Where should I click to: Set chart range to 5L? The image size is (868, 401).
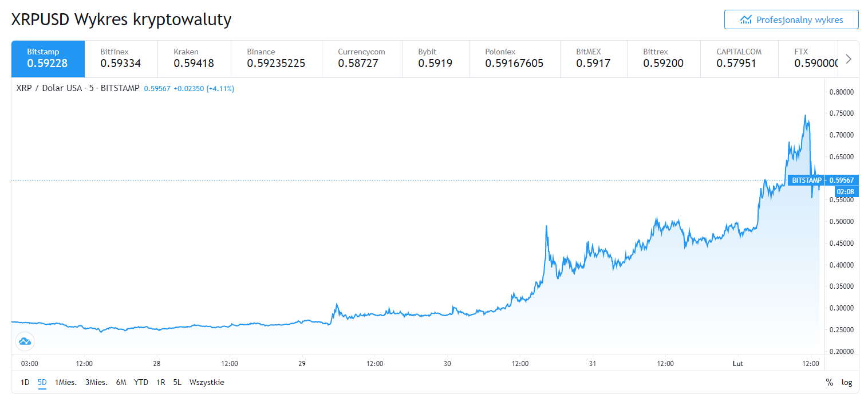click(177, 382)
